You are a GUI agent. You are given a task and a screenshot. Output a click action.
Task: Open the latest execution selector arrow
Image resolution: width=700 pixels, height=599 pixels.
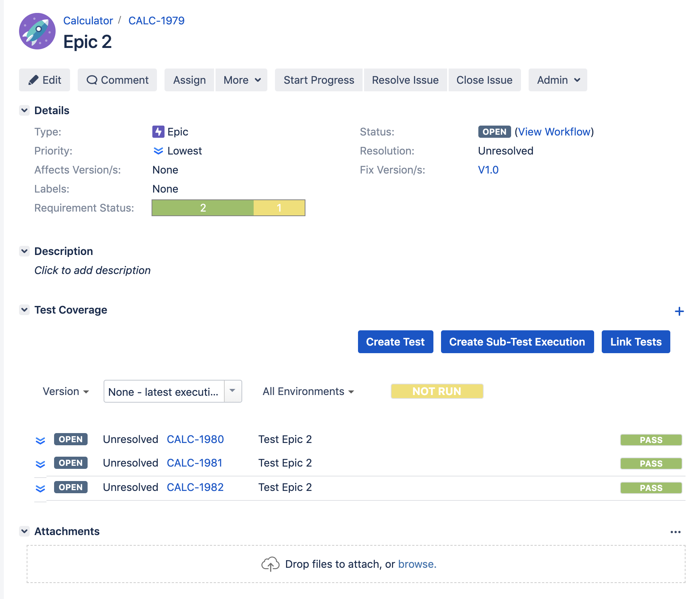pyautogui.click(x=233, y=391)
